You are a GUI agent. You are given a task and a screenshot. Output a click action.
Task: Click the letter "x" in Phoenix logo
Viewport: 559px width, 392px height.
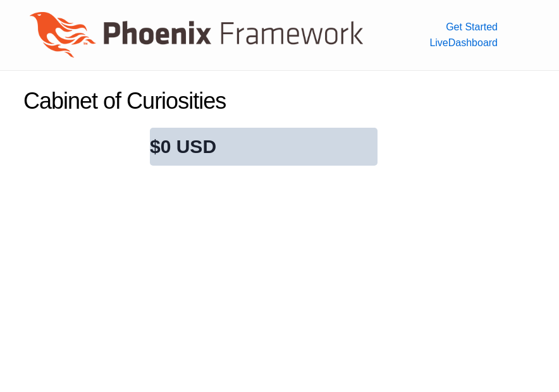(x=202, y=34)
